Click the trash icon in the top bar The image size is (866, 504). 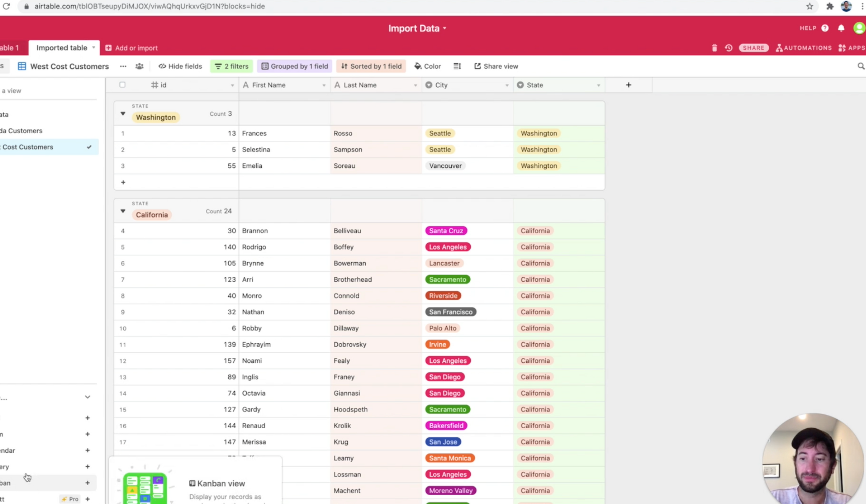coord(714,48)
